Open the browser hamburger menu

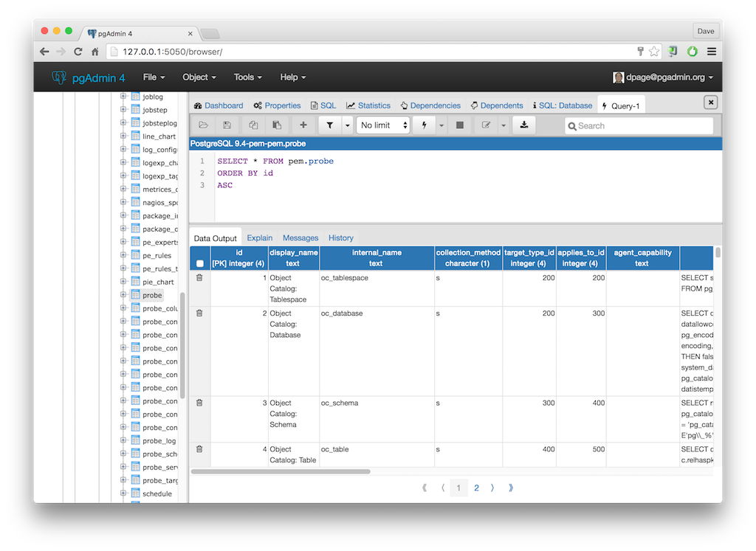tap(712, 52)
